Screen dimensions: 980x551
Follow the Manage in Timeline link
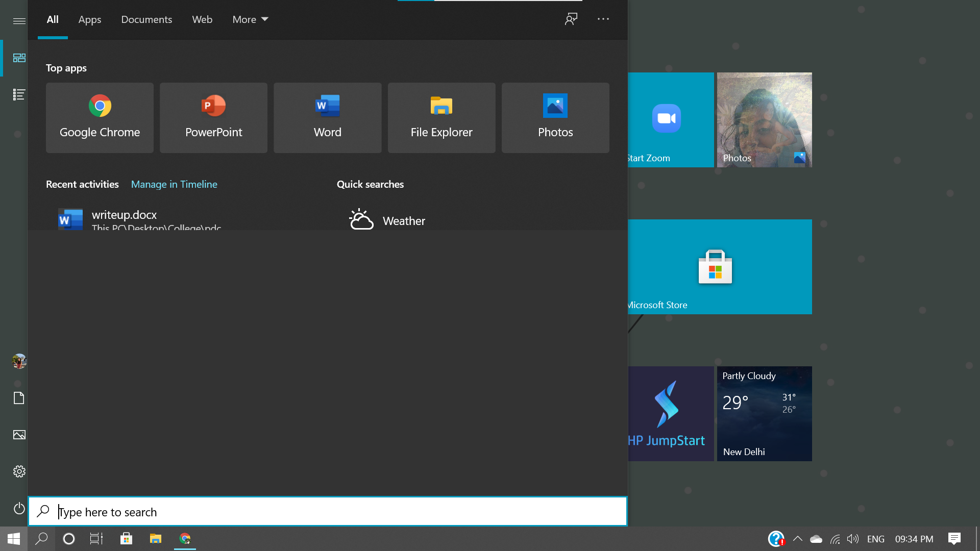(x=174, y=184)
